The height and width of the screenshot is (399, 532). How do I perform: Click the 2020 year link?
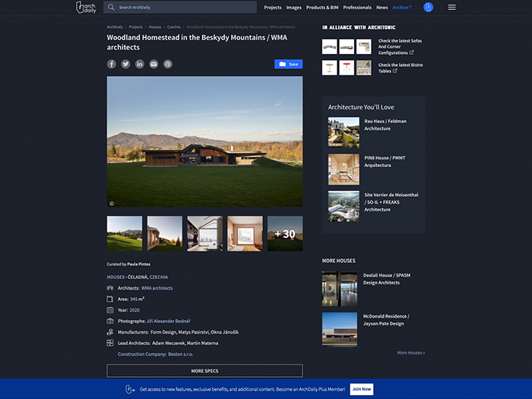point(135,310)
